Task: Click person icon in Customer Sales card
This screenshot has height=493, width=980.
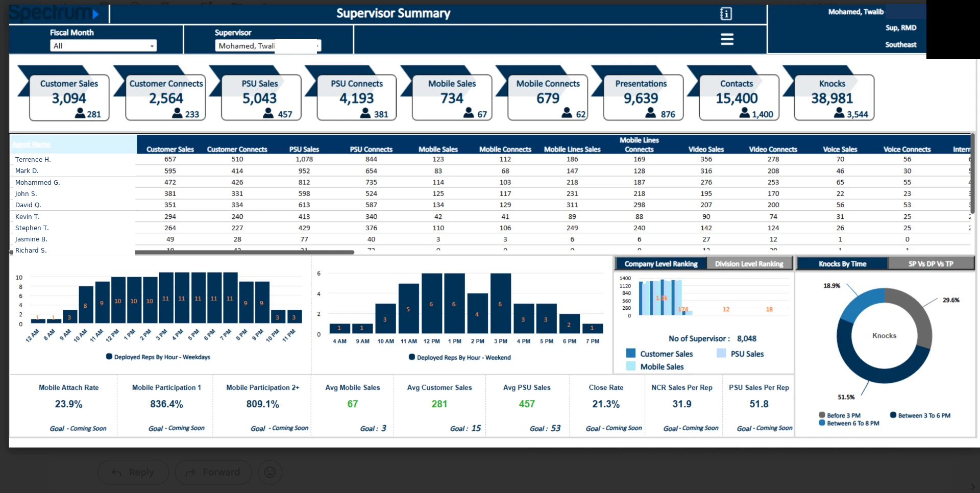Action: tap(80, 113)
